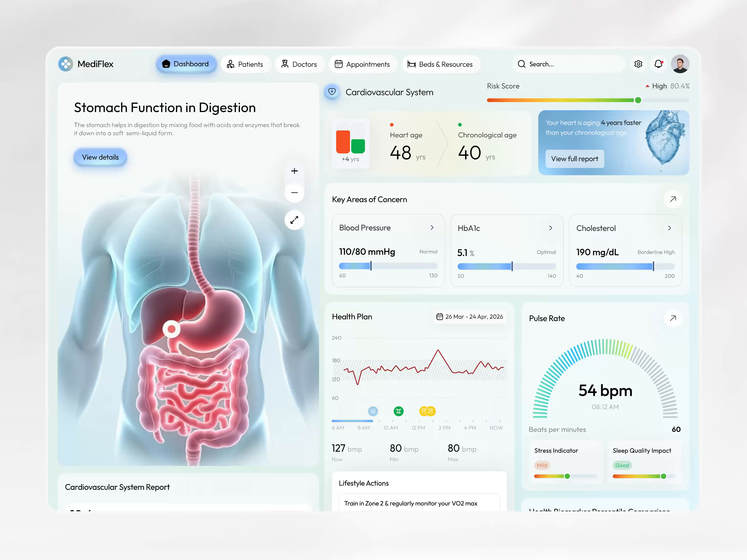Click the "Borderline High" status text

pos(656,252)
